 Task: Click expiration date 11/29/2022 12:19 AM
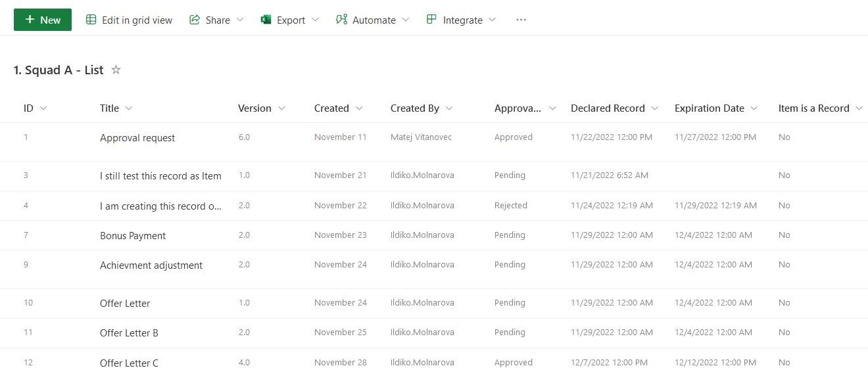coord(715,206)
